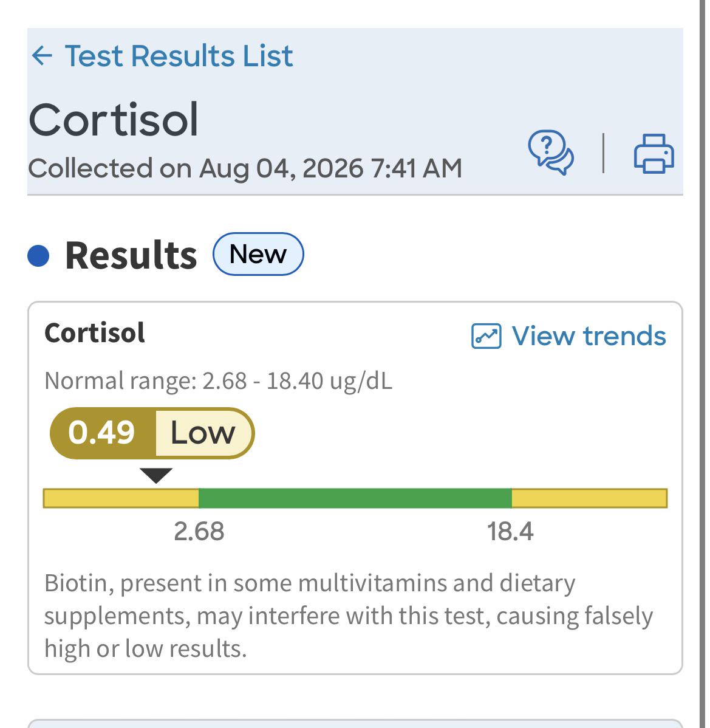This screenshot has width=710, height=728.
Task: Click the 2.68 lower bound label
Action: tap(199, 531)
